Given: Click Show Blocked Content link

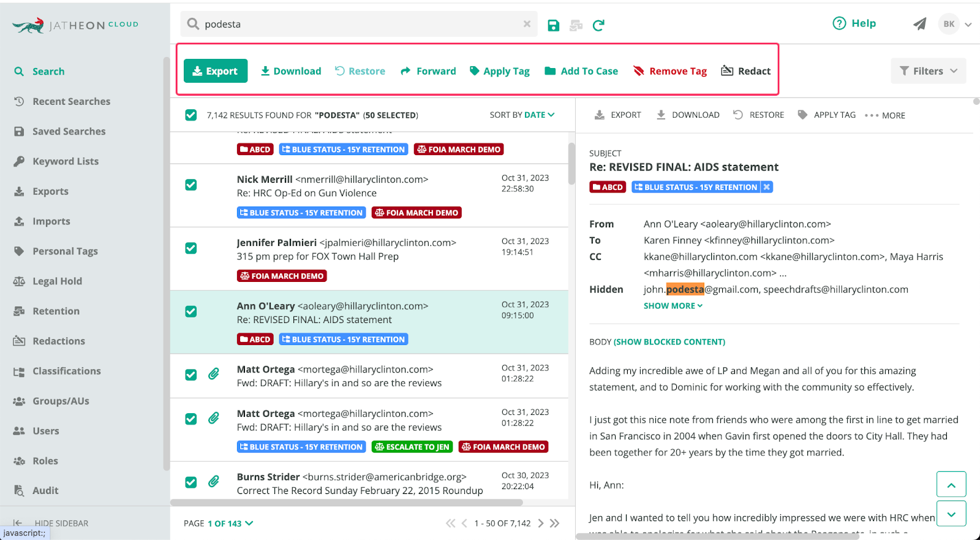Looking at the screenshot, I should click(x=669, y=342).
